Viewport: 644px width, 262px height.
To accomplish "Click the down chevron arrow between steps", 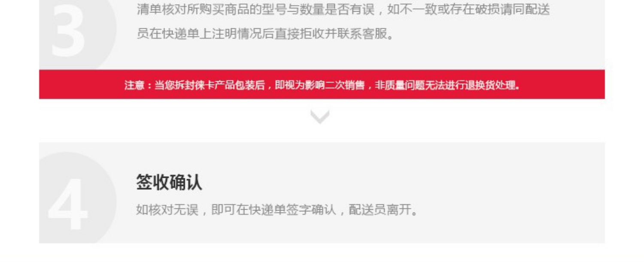I will (x=320, y=117).
